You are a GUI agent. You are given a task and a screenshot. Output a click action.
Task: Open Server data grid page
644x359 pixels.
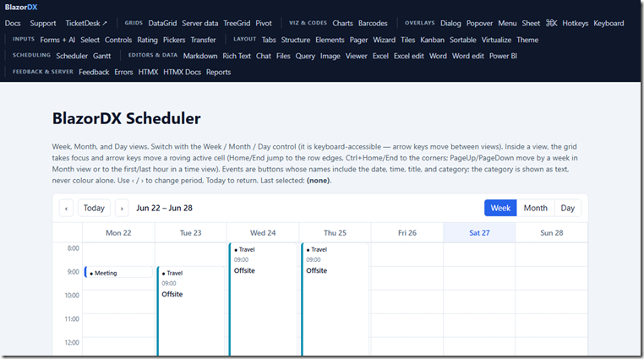[200, 24]
